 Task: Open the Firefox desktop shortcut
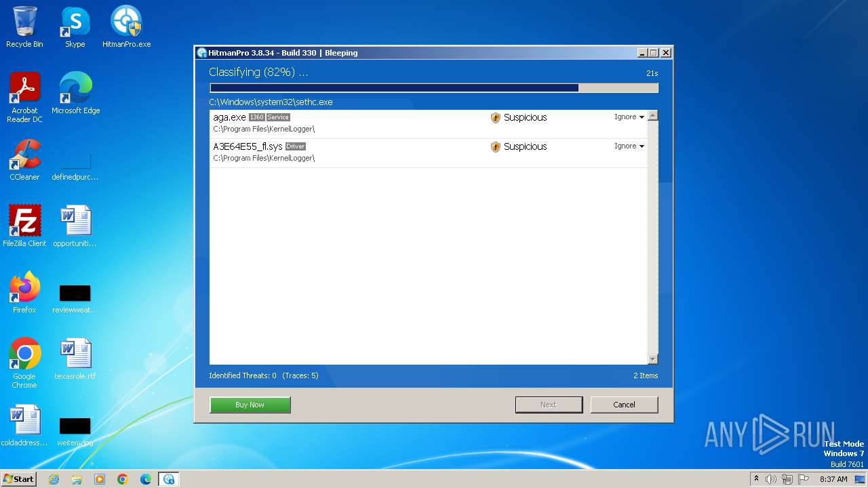(24, 292)
